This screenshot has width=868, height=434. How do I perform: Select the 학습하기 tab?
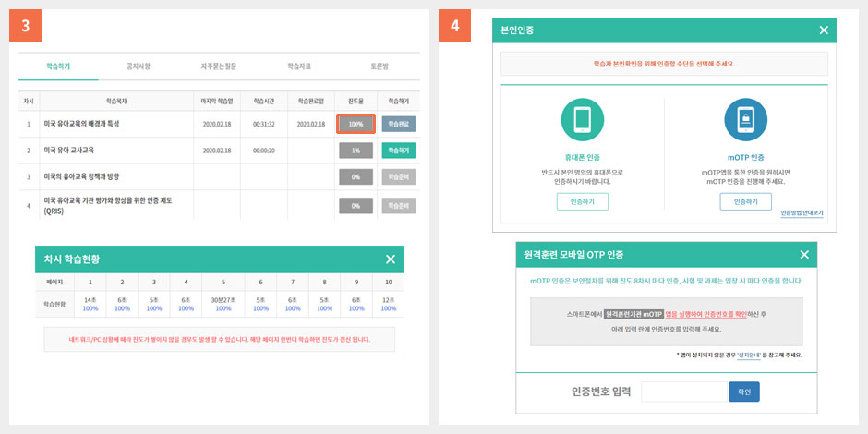tap(57, 66)
